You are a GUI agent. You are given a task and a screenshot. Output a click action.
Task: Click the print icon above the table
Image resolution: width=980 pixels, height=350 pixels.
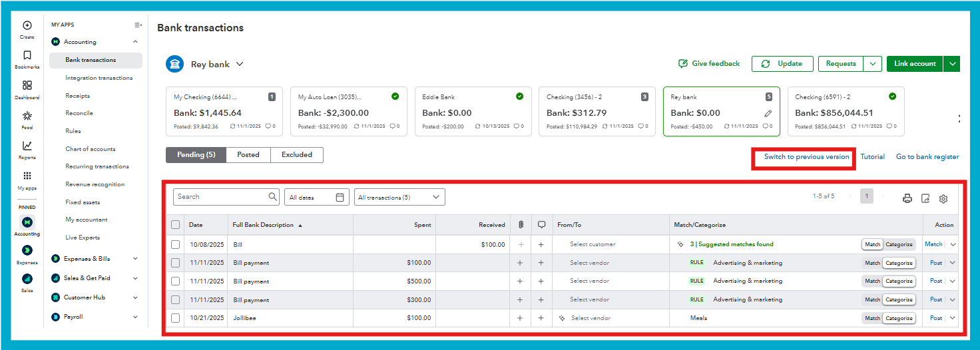click(907, 198)
